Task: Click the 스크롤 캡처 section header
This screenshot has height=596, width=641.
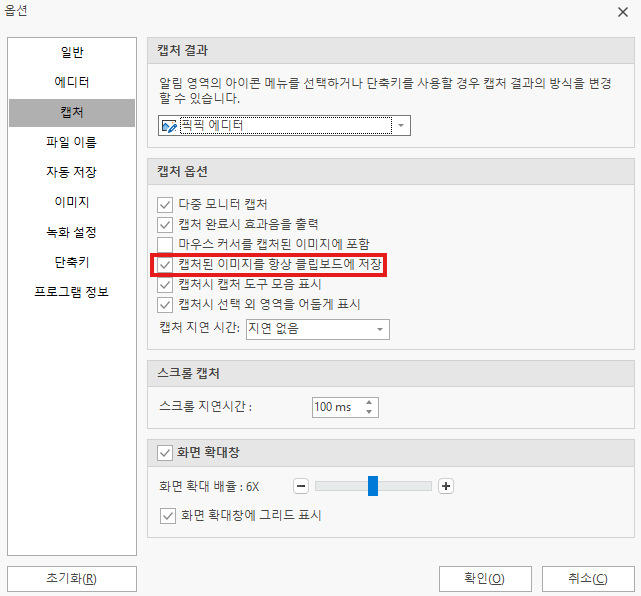Action: pos(391,374)
